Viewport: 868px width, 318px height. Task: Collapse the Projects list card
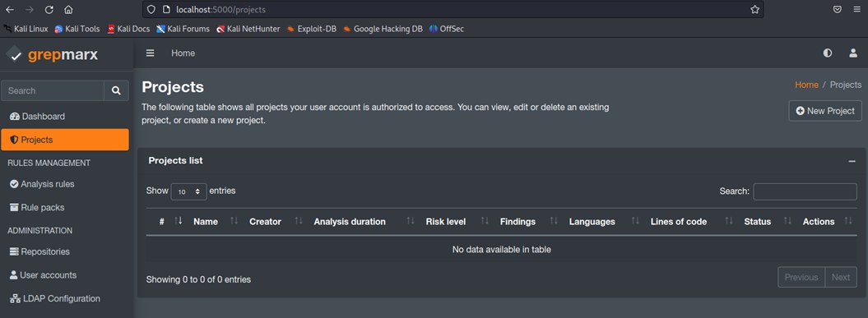point(852,161)
